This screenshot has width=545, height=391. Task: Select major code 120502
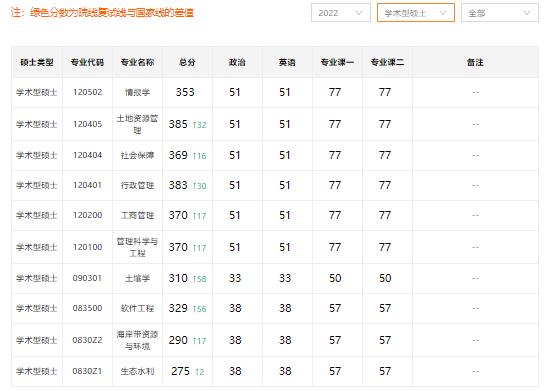click(x=87, y=92)
